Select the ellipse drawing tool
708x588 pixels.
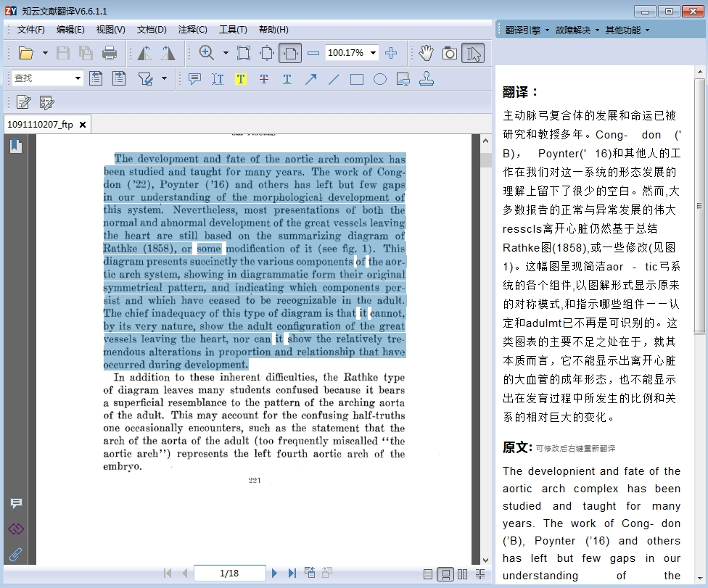[380, 80]
